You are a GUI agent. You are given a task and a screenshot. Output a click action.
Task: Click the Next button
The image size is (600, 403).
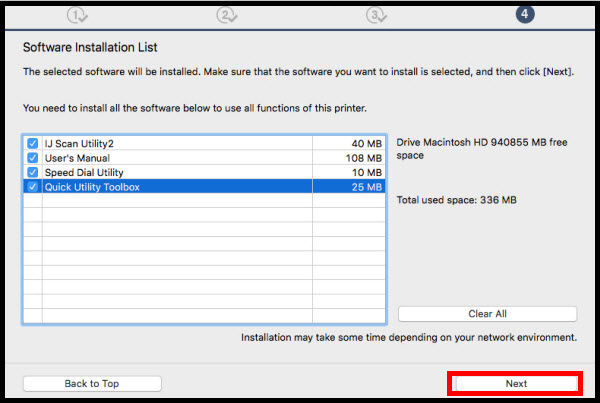tap(516, 383)
